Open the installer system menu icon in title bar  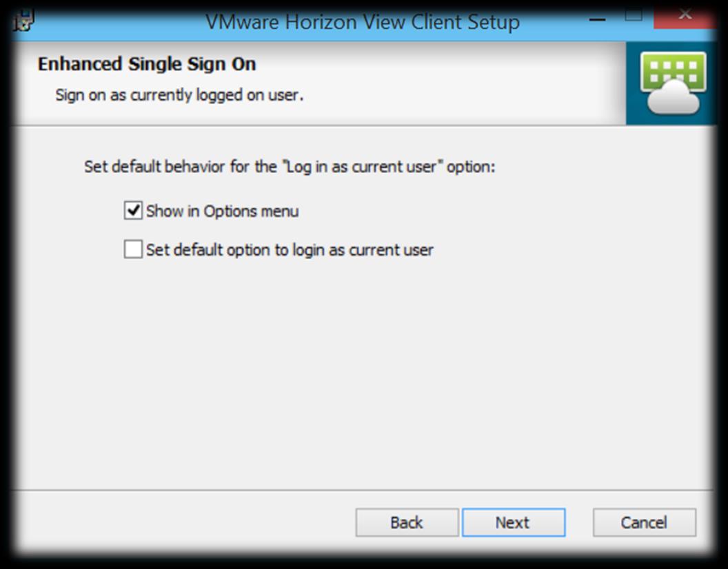click(23, 21)
